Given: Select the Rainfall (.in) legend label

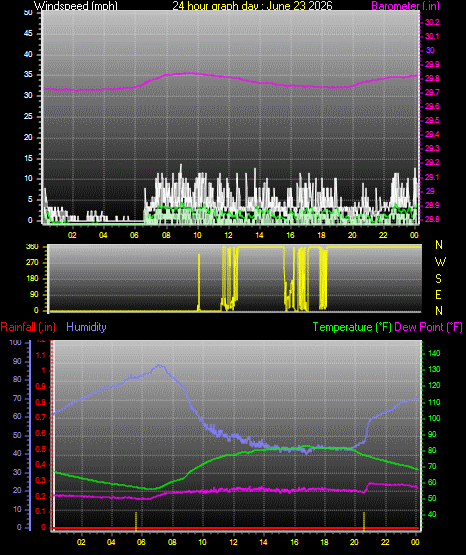Looking at the screenshot, I should click(28, 327).
